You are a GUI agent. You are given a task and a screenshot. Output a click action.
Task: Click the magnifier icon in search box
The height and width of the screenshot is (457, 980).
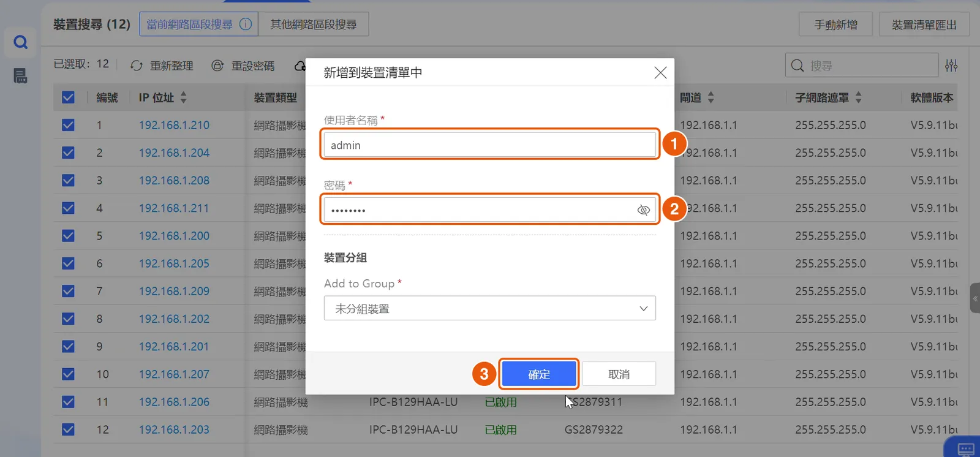click(x=797, y=66)
